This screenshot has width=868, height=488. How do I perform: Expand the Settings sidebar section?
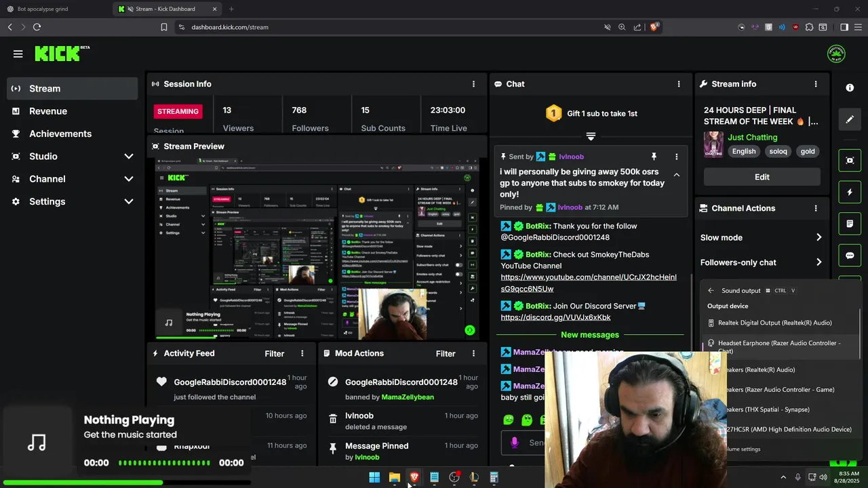pyautogui.click(x=72, y=201)
